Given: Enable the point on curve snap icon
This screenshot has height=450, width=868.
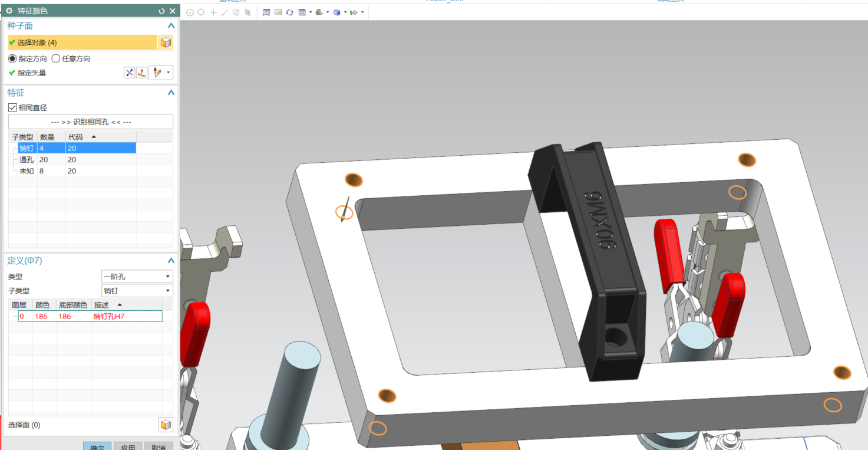Looking at the screenshot, I should pyautogui.click(x=224, y=12).
